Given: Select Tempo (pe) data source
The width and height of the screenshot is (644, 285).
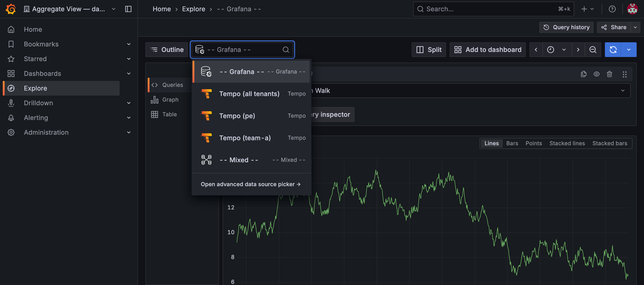Looking at the screenshot, I should click(251, 116).
